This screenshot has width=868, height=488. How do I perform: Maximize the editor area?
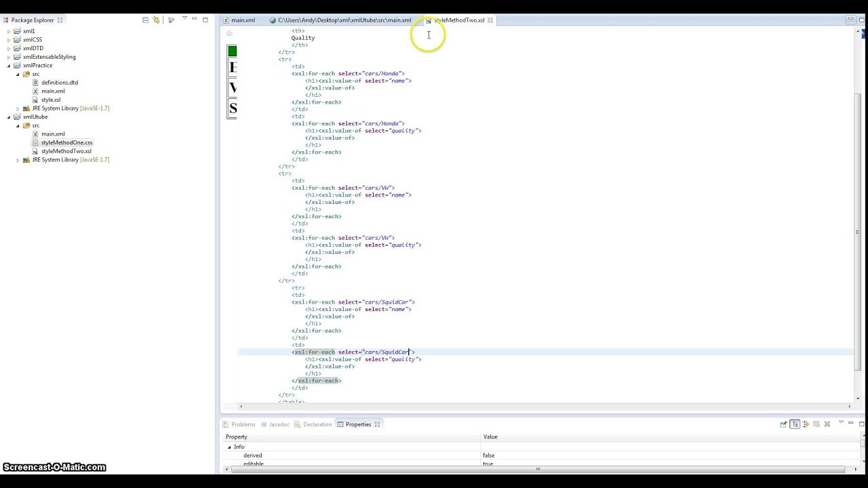coord(861,20)
